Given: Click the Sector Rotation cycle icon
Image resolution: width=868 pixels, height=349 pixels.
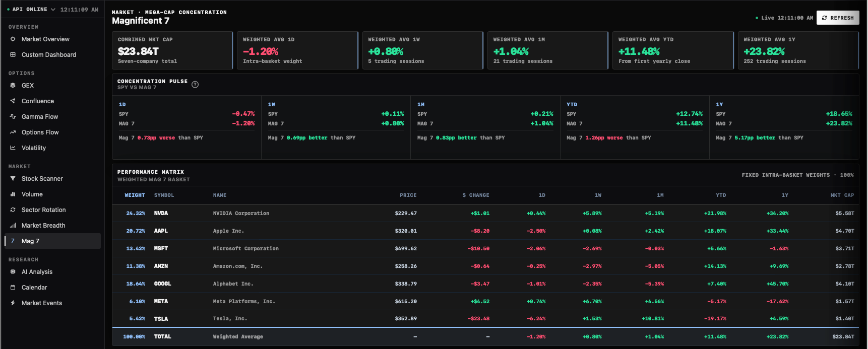Looking at the screenshot, I should pos(13,210).
